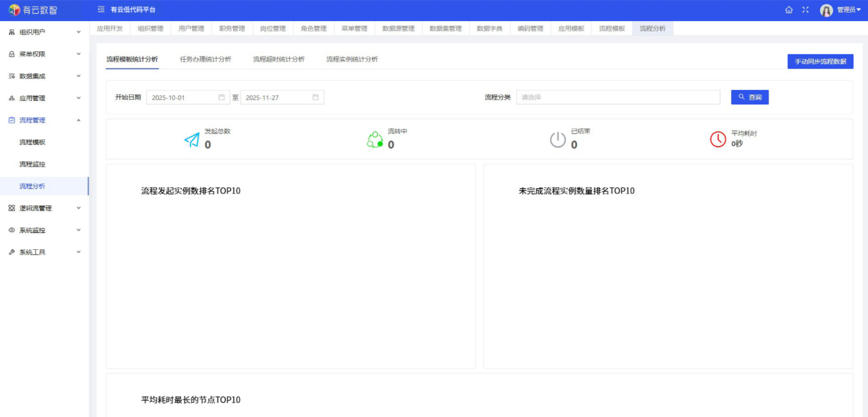Screen dimensions: 868x417
Task: Click the gray power ended icon
Action: 558,140
